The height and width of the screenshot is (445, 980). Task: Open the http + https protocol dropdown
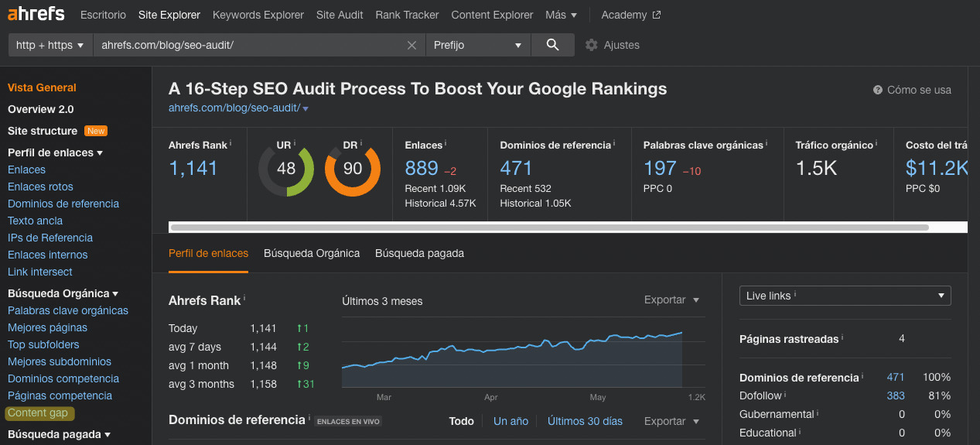[50, 45]
